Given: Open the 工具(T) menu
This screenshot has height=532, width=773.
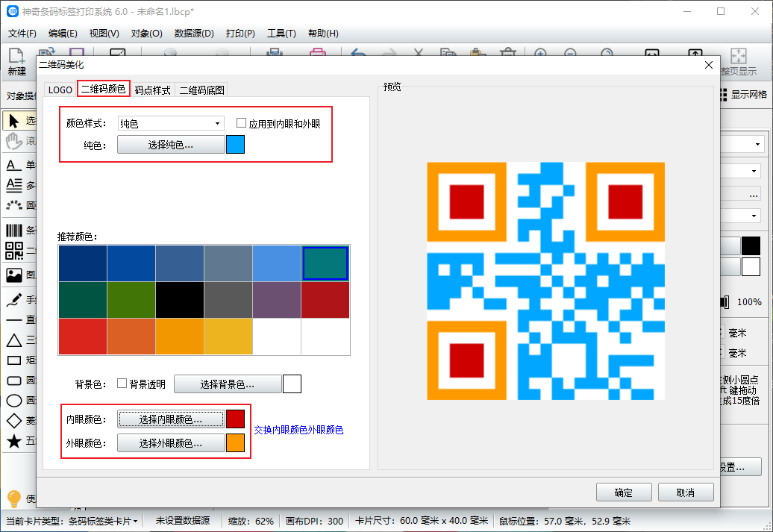Looking at the screenshot, I should click(281, 34).
